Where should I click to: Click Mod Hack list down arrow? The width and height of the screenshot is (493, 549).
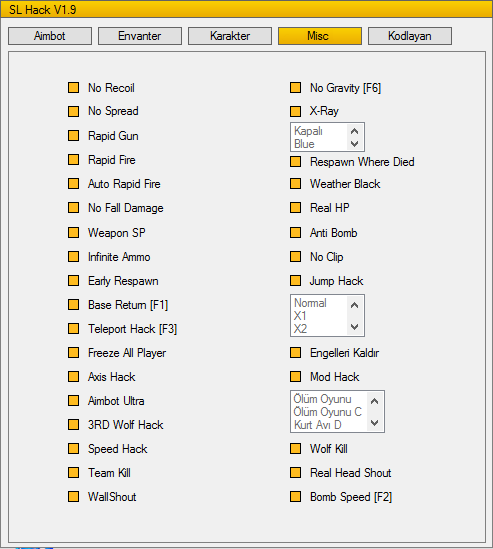(x=374, y=423)
